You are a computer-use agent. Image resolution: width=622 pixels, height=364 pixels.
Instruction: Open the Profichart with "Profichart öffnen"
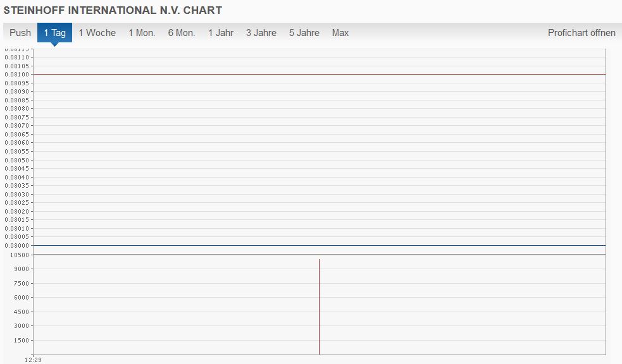pos(582,32)
